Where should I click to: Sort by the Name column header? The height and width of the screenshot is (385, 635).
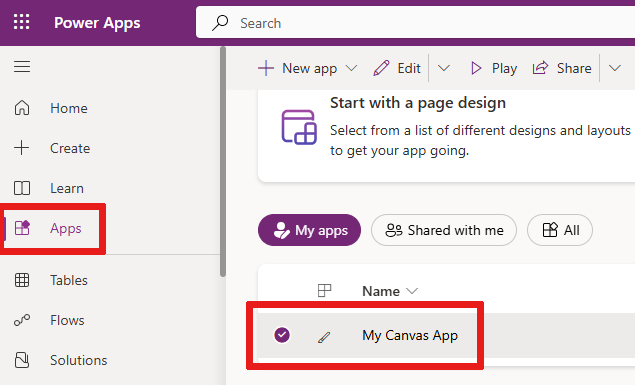pos(390,291)
